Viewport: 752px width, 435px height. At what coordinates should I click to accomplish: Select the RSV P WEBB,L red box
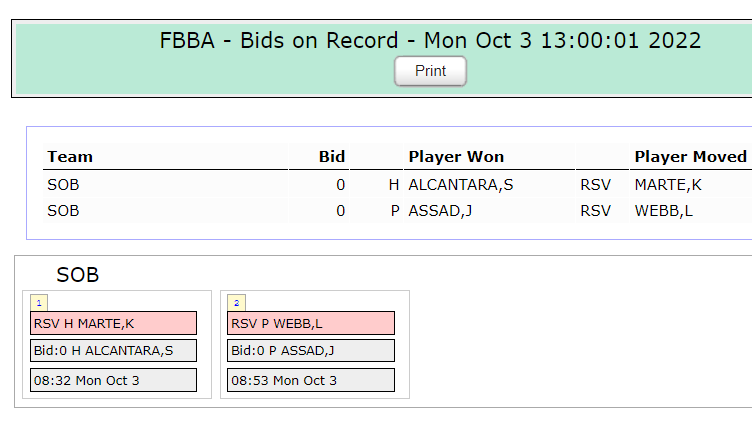(311, 323)
